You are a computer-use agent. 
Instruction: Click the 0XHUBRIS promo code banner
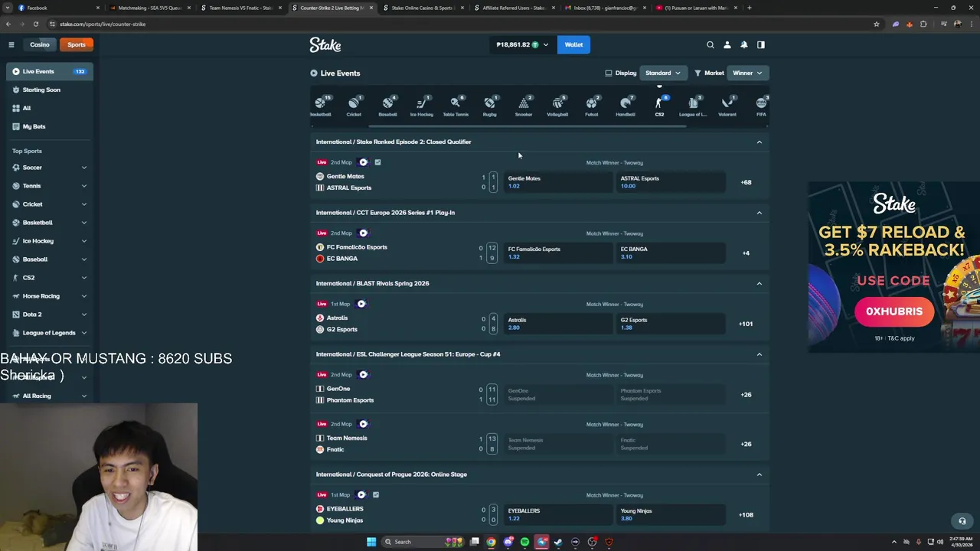894,311
